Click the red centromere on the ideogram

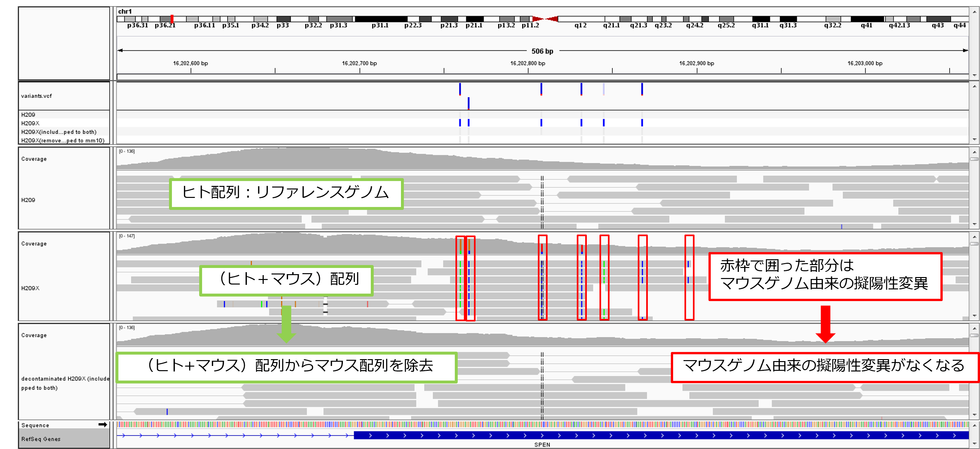click(x=545, y=18)
